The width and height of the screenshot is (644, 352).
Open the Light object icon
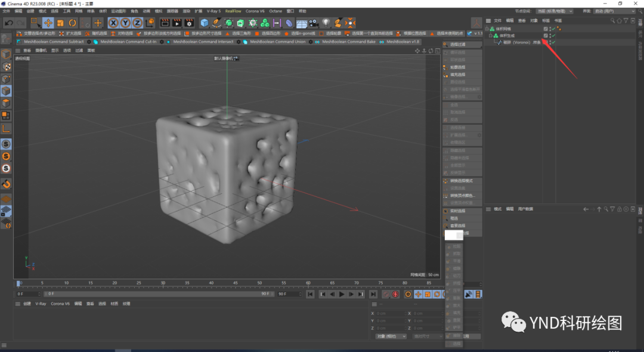[326, 23]
